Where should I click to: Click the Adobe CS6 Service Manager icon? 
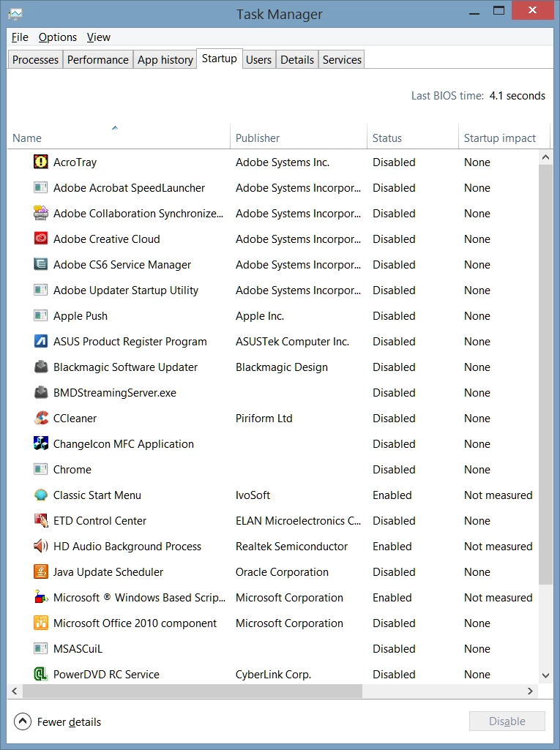click(41, 264)
